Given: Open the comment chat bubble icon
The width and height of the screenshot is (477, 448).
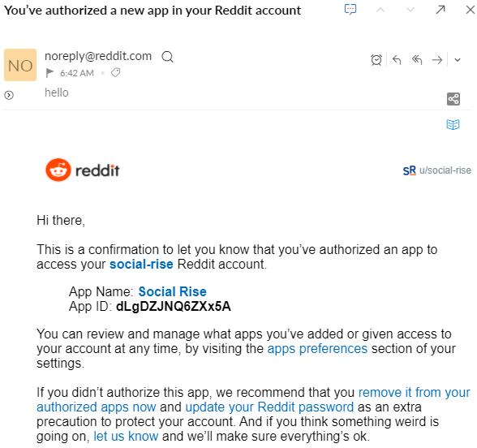Looking at the screenshot, I should (x=350, y=10).
